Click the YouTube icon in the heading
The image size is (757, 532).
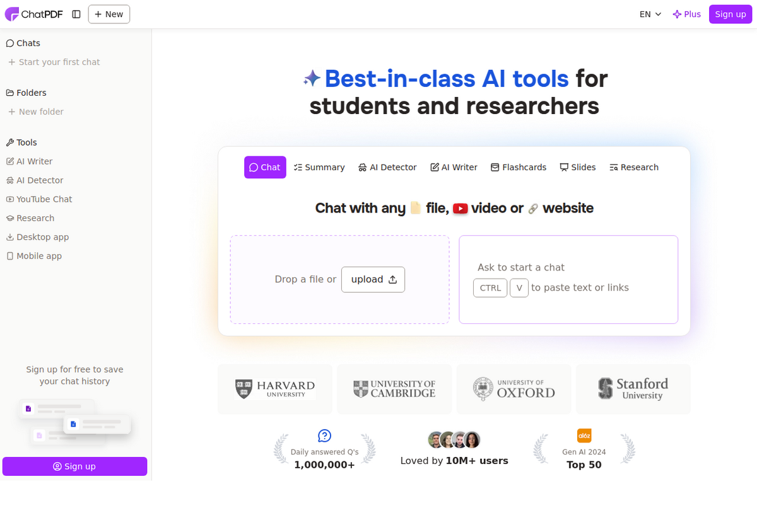point(461,209)
